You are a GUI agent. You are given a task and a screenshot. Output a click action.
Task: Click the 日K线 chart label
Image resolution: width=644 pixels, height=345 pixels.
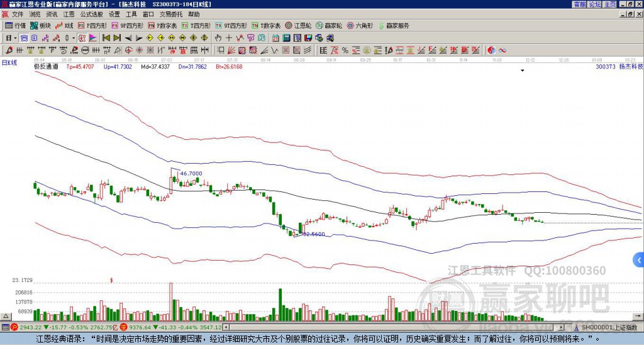[x=9, y=62]
